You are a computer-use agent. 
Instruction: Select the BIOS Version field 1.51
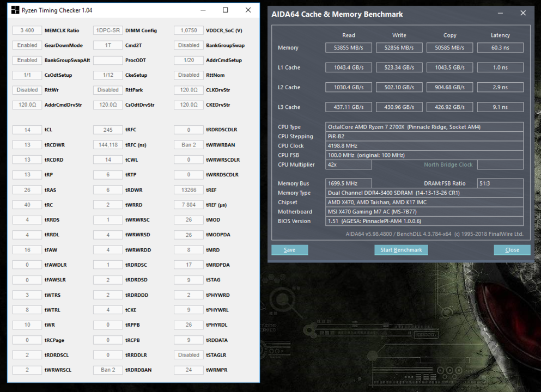click(424, 221)
